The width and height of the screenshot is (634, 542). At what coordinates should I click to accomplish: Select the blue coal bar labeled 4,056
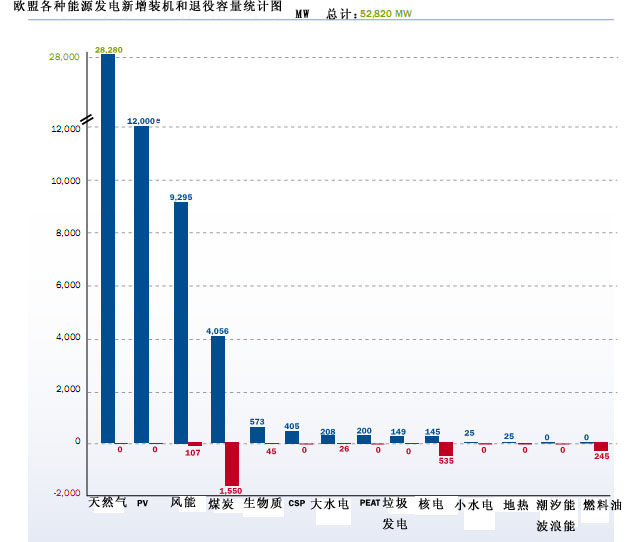218,389
